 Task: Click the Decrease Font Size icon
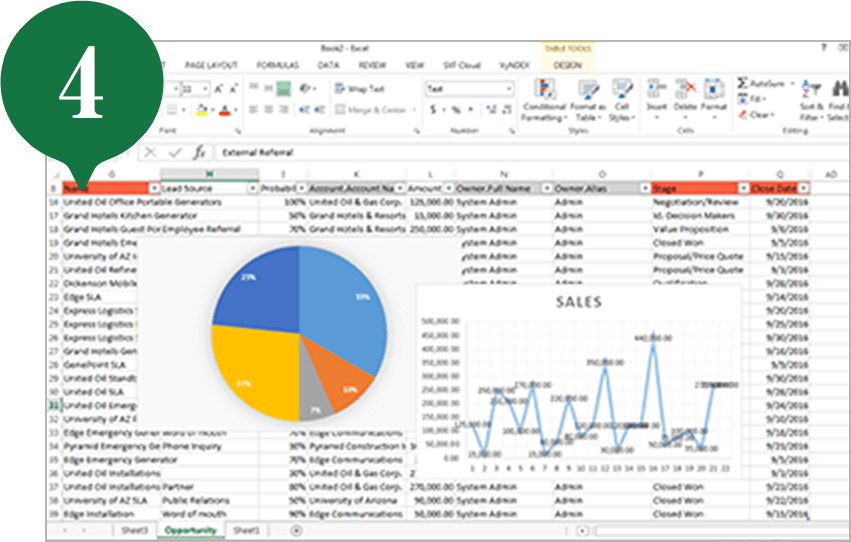pyautogui.click(x=233, y=88)
